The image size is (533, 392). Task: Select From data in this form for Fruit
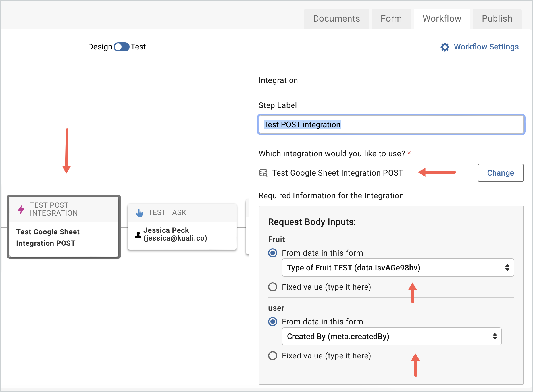(272, 253)
